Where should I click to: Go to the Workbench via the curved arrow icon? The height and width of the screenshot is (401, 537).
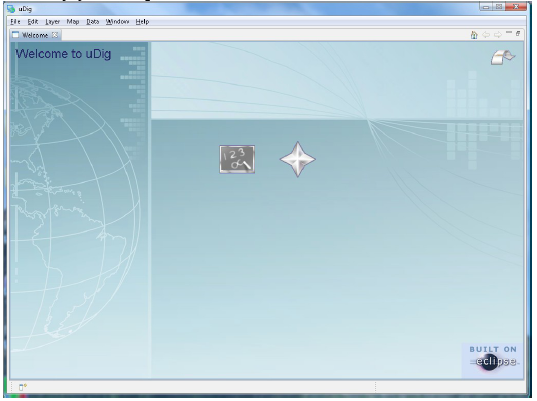tap(503, 57)
